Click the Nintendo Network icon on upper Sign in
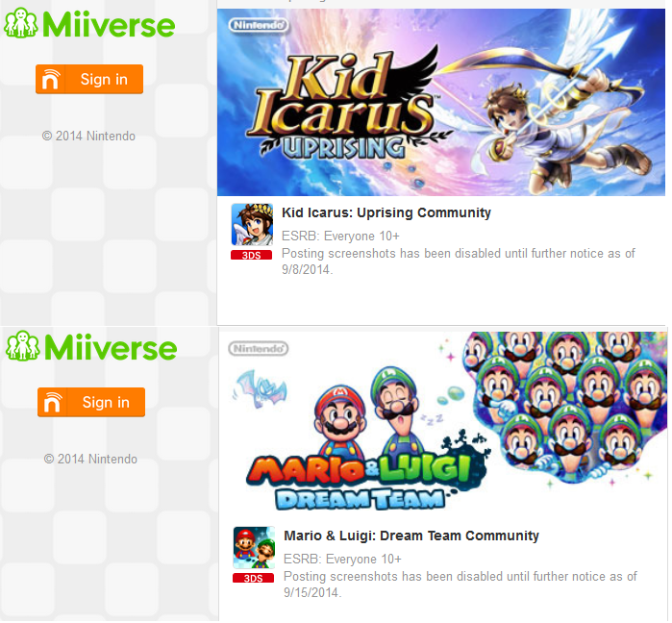Viewport: 672px width, 623px height. tap(51, 79)
